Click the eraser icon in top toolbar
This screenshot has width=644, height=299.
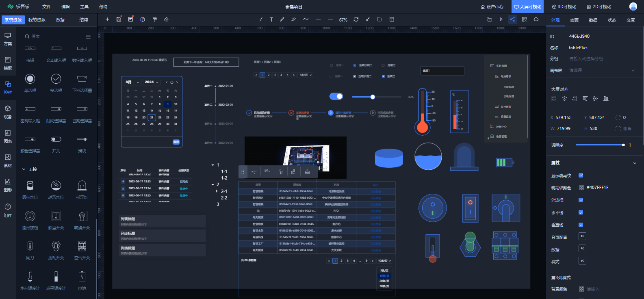[x=166, y=19]
